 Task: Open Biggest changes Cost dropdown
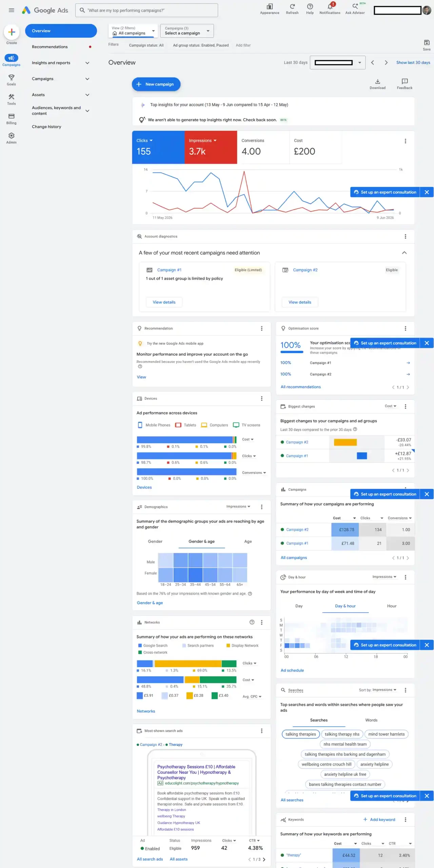pyautogui.click(x=391, y=406)
